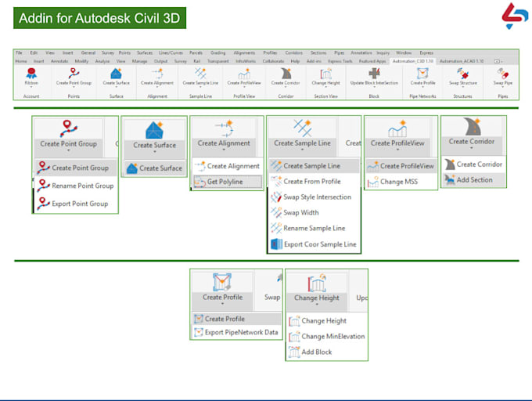Select Rename Sample Line entry
Viewport: 532px width, 401px height.
tap(314, 228)
